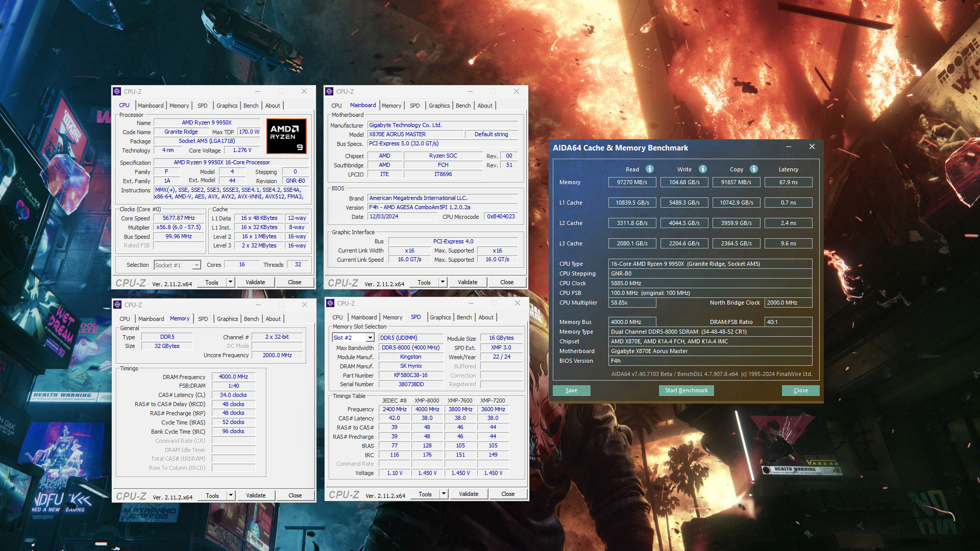Click the CPU-Z app icon in Memory window
The width and height of the screenshot is (980, 551).
pyautogui.click(x=117, y=305)
